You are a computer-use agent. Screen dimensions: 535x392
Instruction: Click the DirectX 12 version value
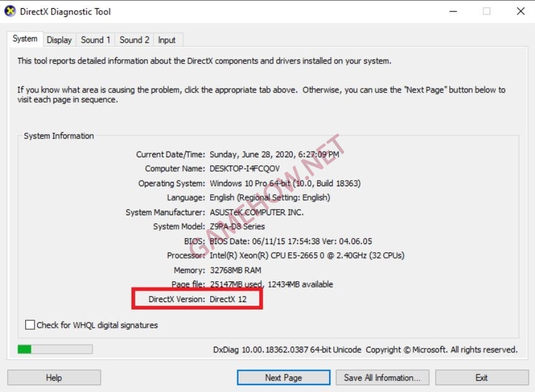[x=228, y=300]
